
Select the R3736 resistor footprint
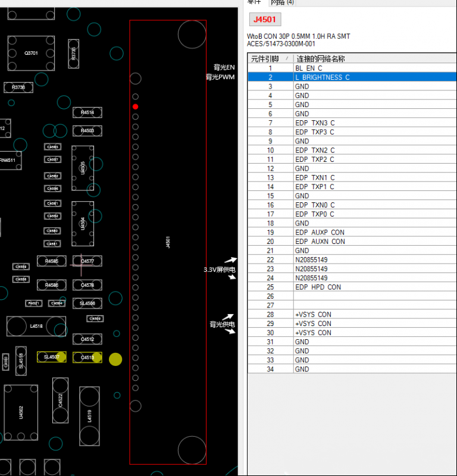[x=18, y=87]
